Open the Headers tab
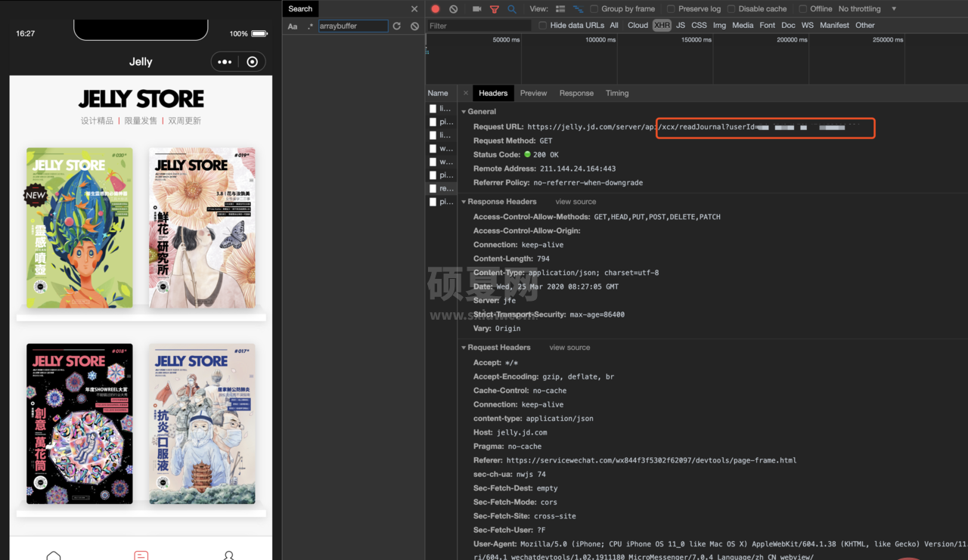The height and width of the screenshot is (560, 968). click(493, 93)
